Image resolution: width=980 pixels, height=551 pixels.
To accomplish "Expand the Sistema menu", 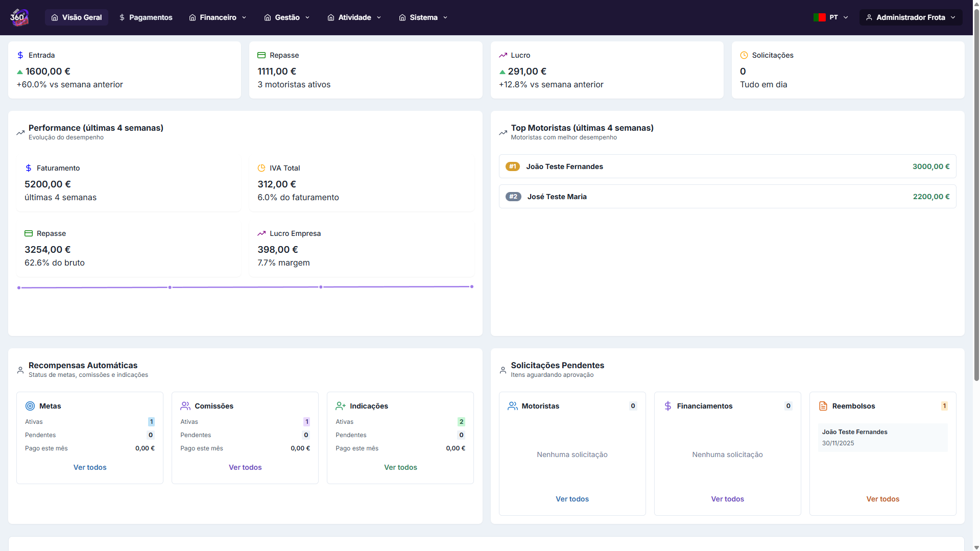I will pos(423,17).
